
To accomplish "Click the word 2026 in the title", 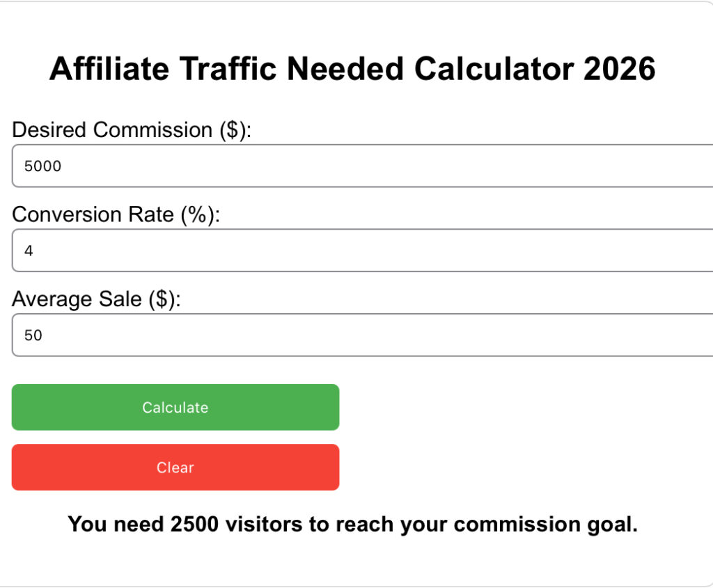I will (619, 68).
